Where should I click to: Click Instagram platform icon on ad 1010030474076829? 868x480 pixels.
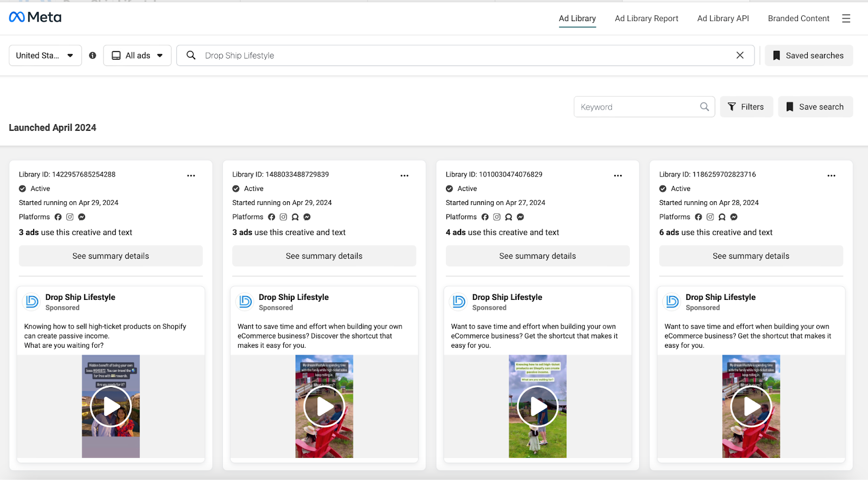click(497, 217)
